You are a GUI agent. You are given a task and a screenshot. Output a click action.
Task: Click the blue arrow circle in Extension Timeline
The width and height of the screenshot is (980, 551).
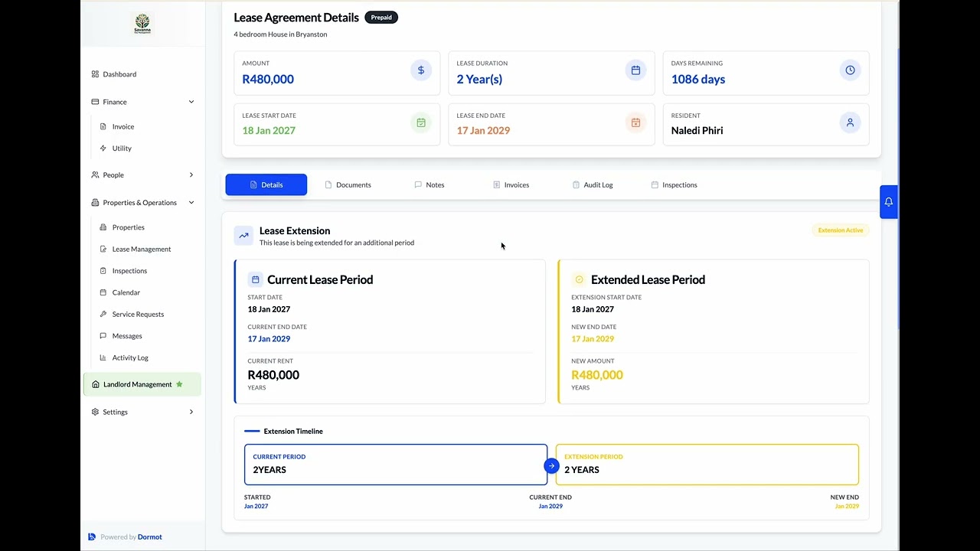551,465
